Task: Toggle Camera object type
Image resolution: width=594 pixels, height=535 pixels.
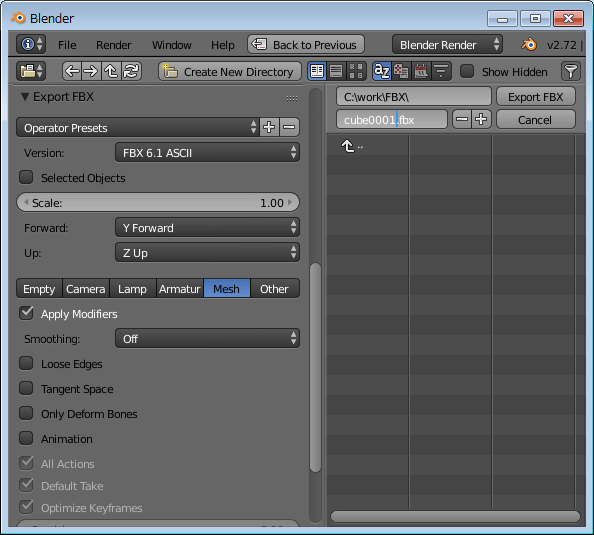Action: (x=86, y=288)
